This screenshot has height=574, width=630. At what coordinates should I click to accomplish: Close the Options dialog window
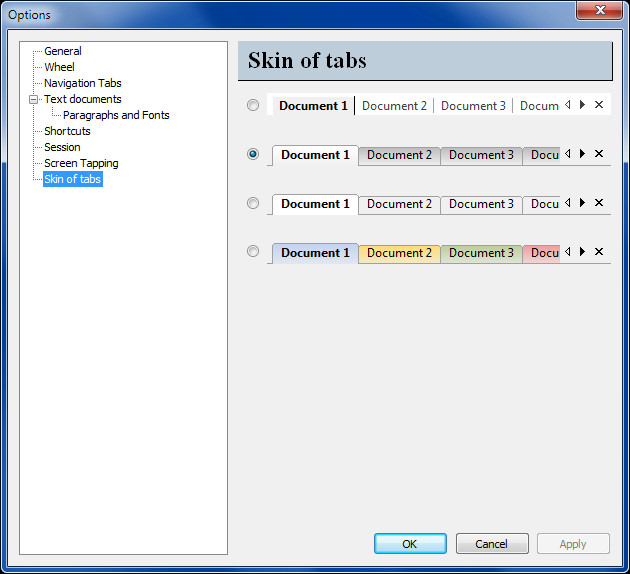[599, 10]
